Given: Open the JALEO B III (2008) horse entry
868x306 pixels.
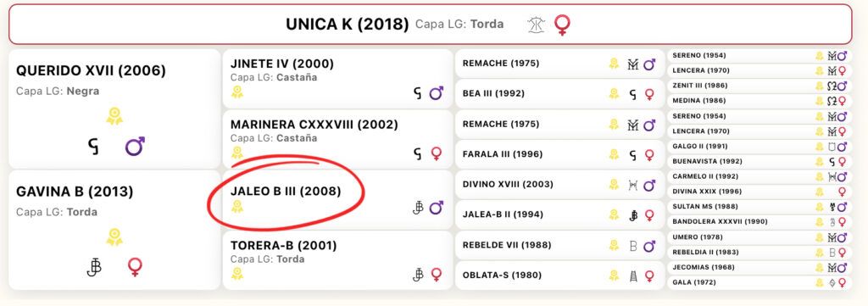Looking at the screenshot, I should 337,200.
